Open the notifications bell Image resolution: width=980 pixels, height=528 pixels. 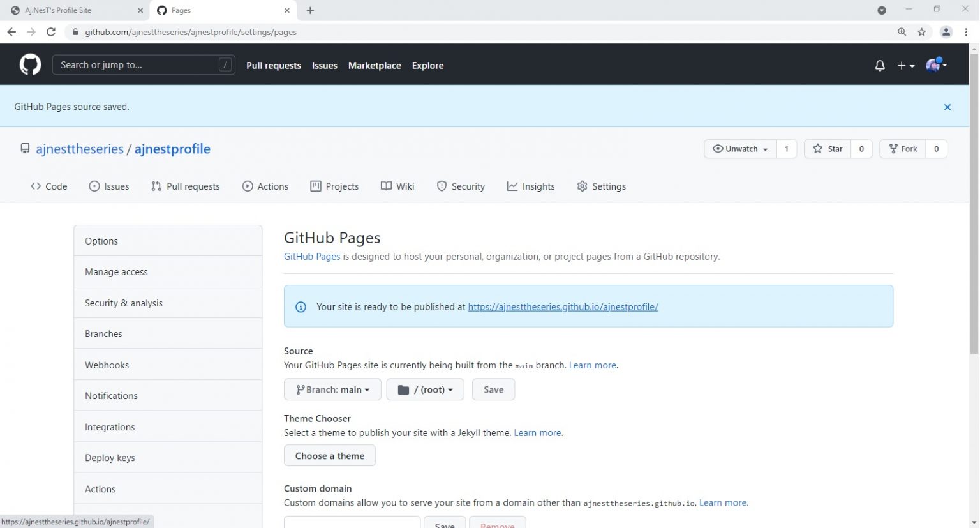click(880, 65)
